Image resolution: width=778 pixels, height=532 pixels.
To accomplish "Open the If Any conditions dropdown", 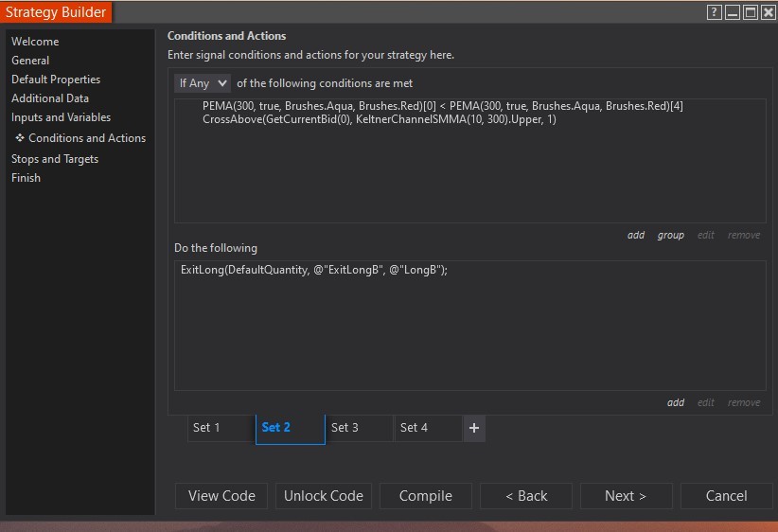I will point(203,83).
